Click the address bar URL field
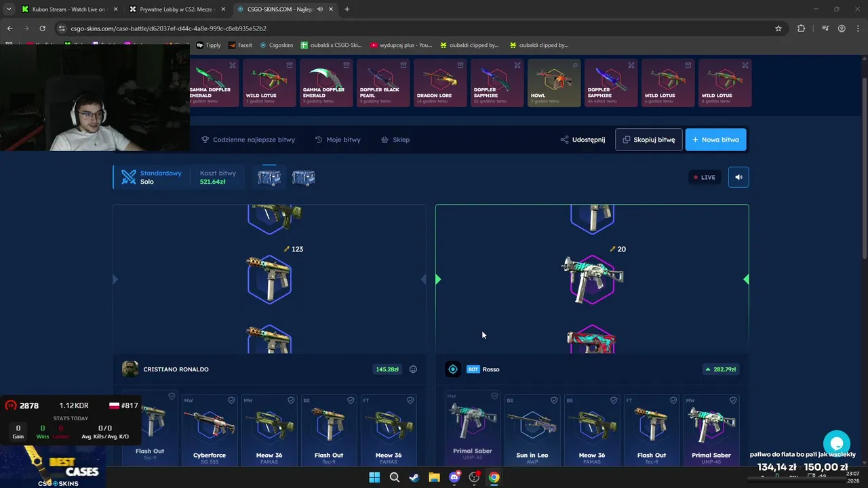 point(420,28)
